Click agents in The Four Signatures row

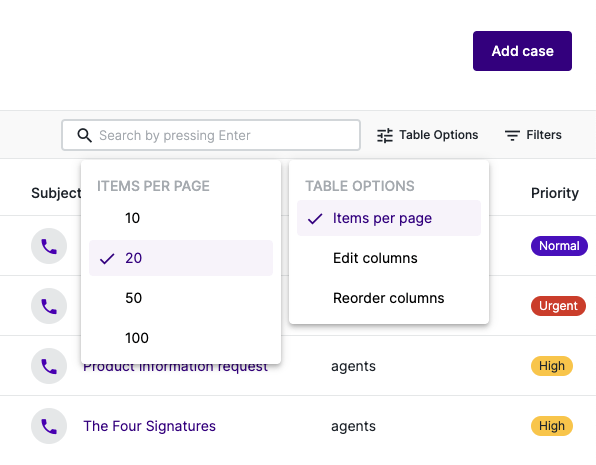point(353,426)
